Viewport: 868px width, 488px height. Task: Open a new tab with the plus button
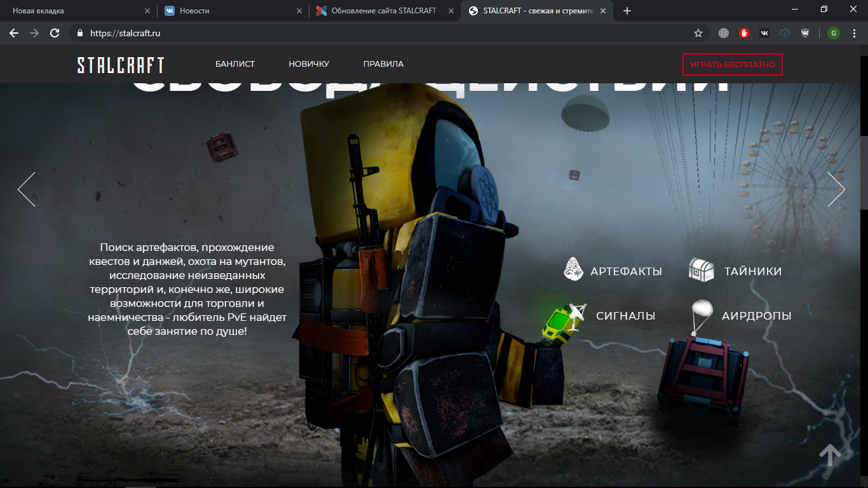pyautogui.click(x=627, y=11)
